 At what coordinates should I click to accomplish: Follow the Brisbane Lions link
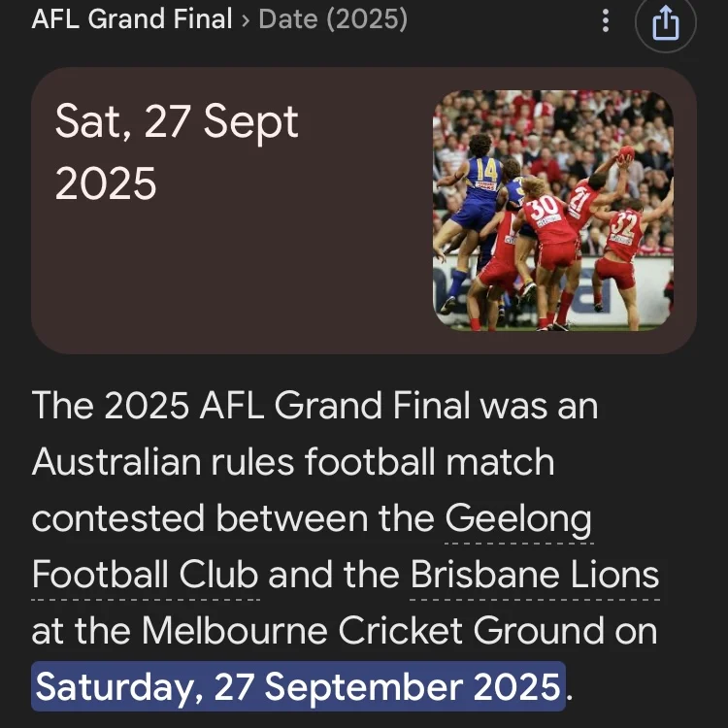535,576
